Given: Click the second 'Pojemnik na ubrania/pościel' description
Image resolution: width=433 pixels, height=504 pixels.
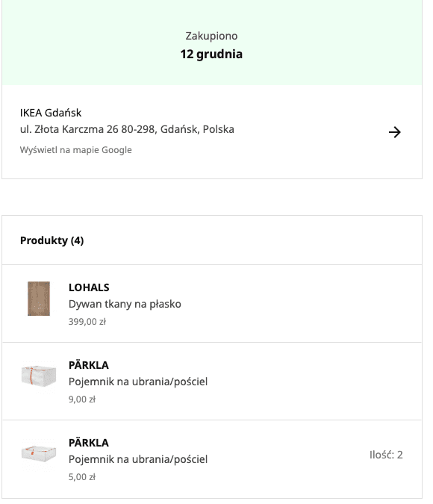Looking at the screenshot, I should click(x=138, y=459).
